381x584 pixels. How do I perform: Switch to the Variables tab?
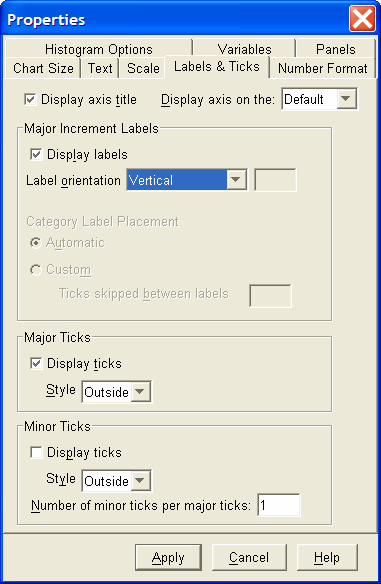[244, 49]
